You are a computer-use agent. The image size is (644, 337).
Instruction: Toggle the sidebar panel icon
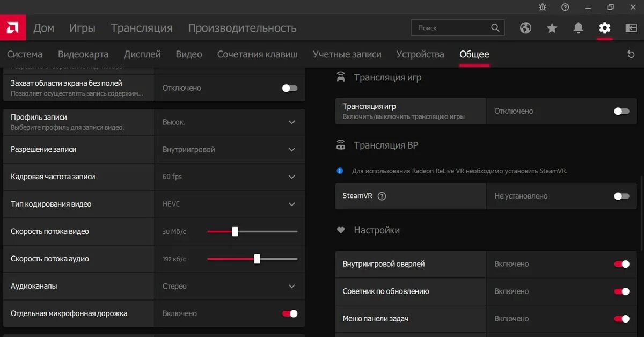(631, 28)
